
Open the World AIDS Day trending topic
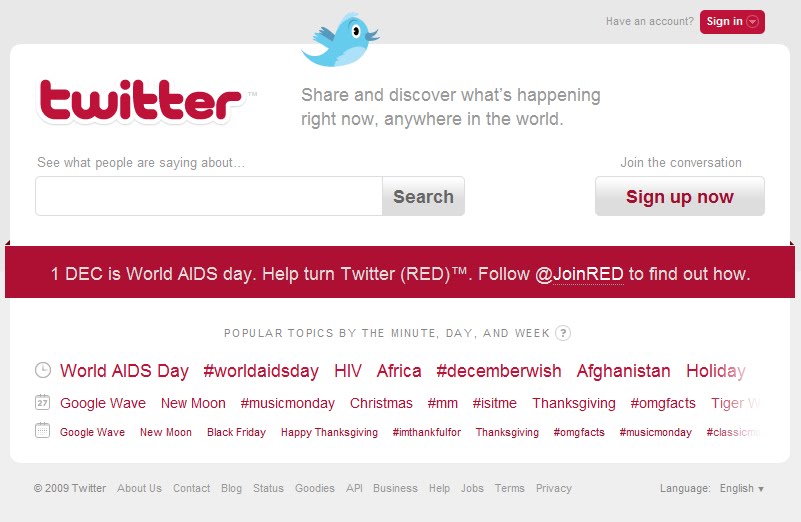[x=124, y=371]
